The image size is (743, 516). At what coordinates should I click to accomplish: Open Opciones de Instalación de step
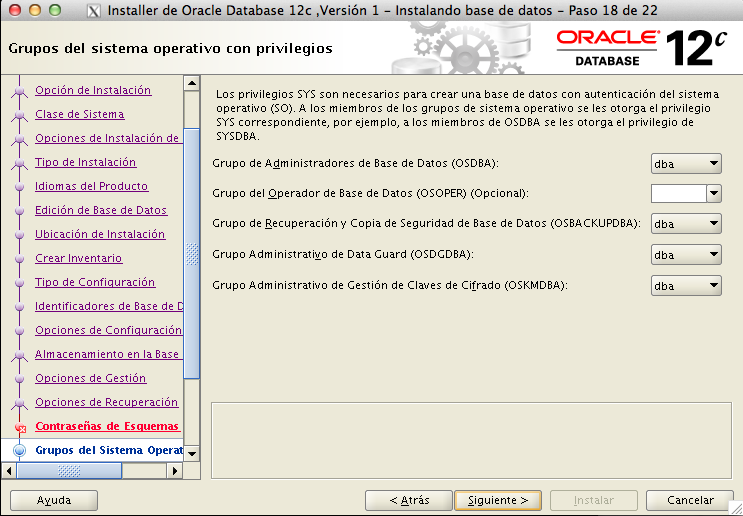107,138
